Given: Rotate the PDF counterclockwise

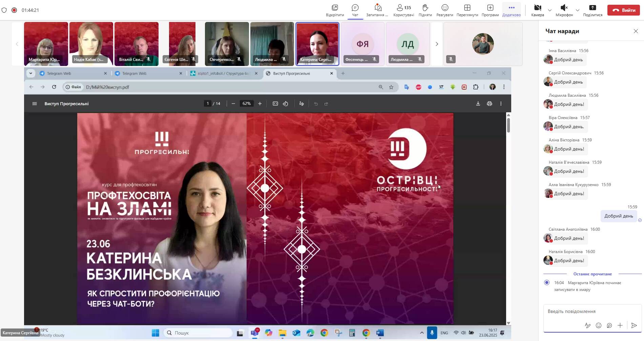Looking at the screenshot, I should (x=286, y=104).
